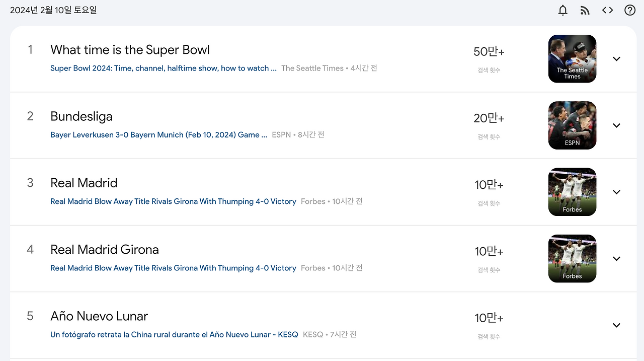Viewport: 644px width, 361px height.
Task: Expand the Bundesliga trend row
Action: pyautogui.click(x=616, y=125)
